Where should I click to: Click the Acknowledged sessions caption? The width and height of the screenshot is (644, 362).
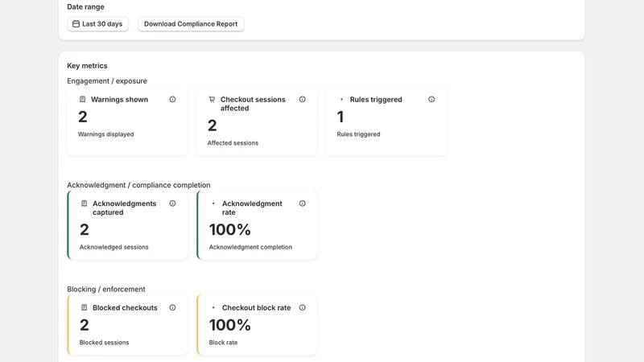(114, 247)
